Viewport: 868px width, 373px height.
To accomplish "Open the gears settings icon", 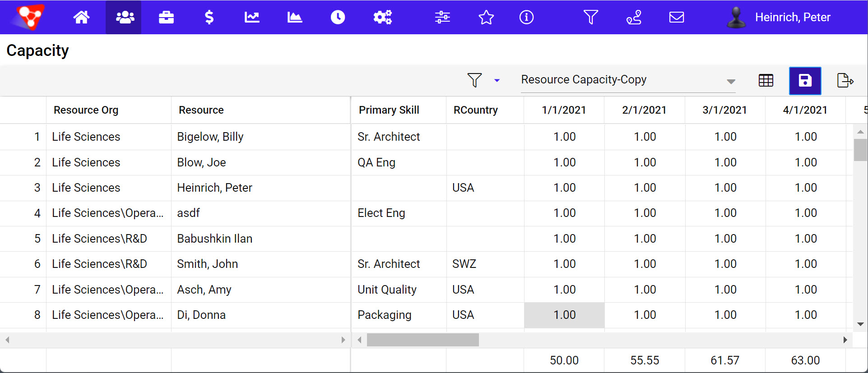I will pyautogui.click(x=382, y=17).
